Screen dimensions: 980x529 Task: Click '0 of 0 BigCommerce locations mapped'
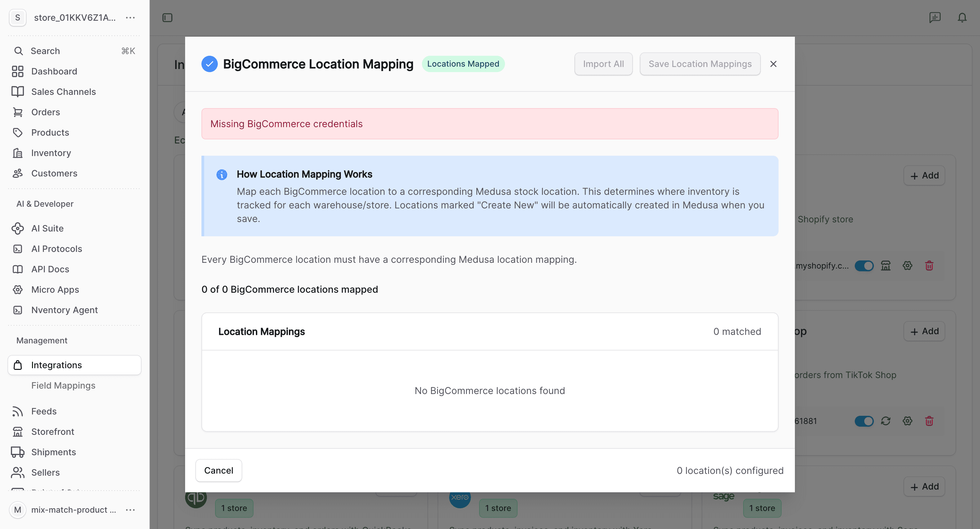click(290, 290)
